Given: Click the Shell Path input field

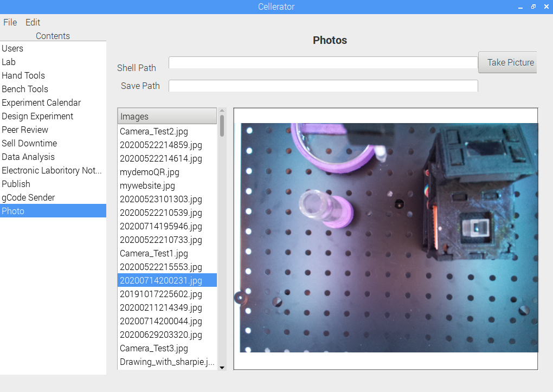Looking at the screenshot, I should click(x=323, y=63).
